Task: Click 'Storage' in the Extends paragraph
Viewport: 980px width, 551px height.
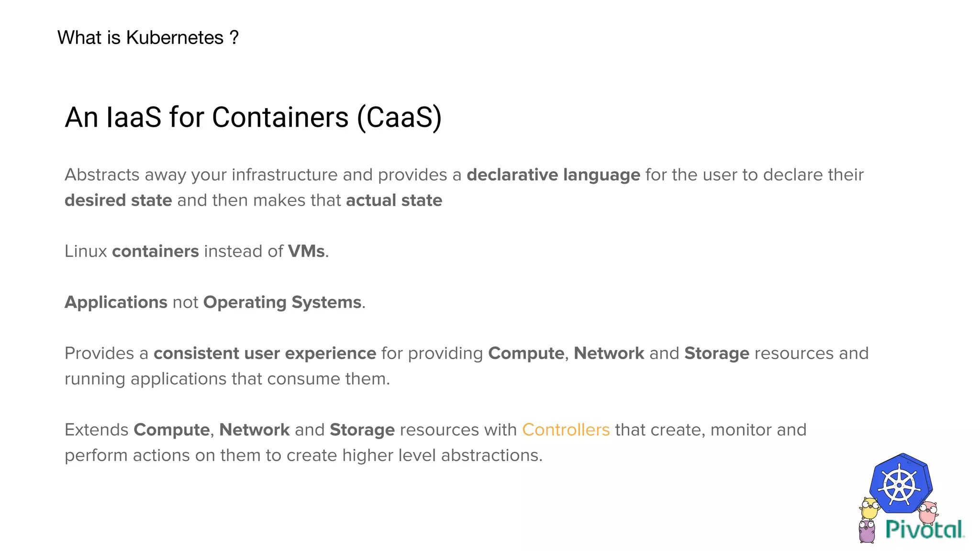Action: click(x=362, y=430)
